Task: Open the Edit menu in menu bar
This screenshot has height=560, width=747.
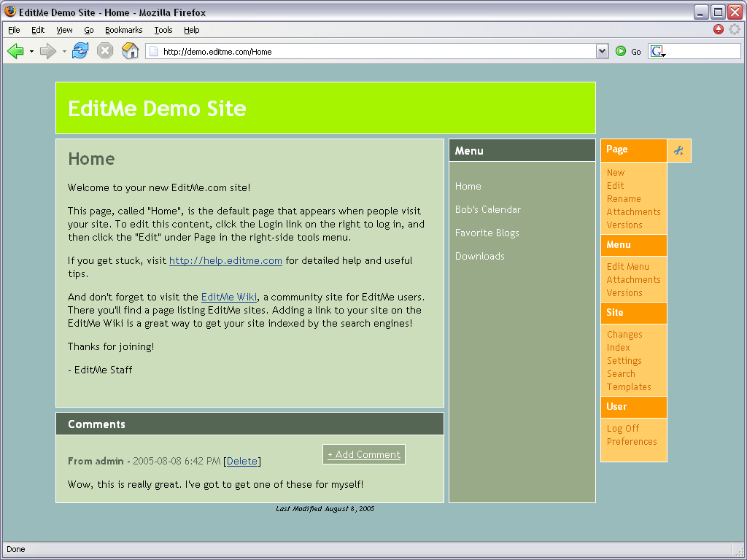Action: click(x=38, y=30)
